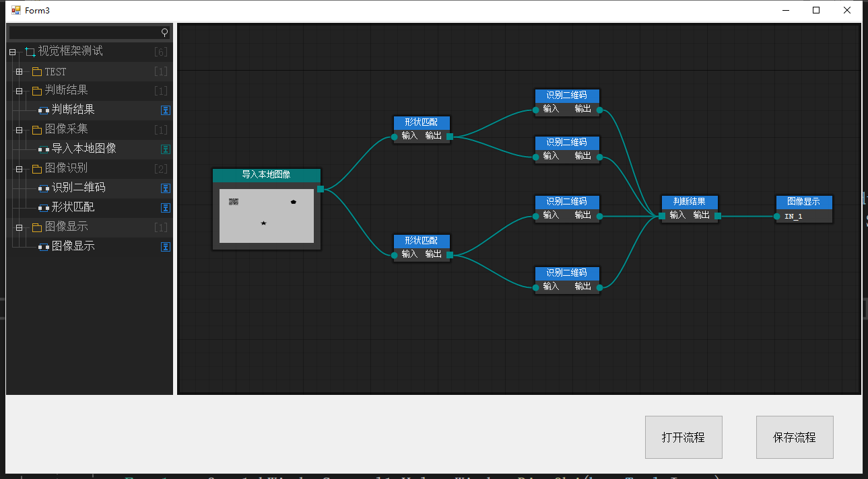
Task: Click the output port of the 导入本地图像 node
Action: 321,189
